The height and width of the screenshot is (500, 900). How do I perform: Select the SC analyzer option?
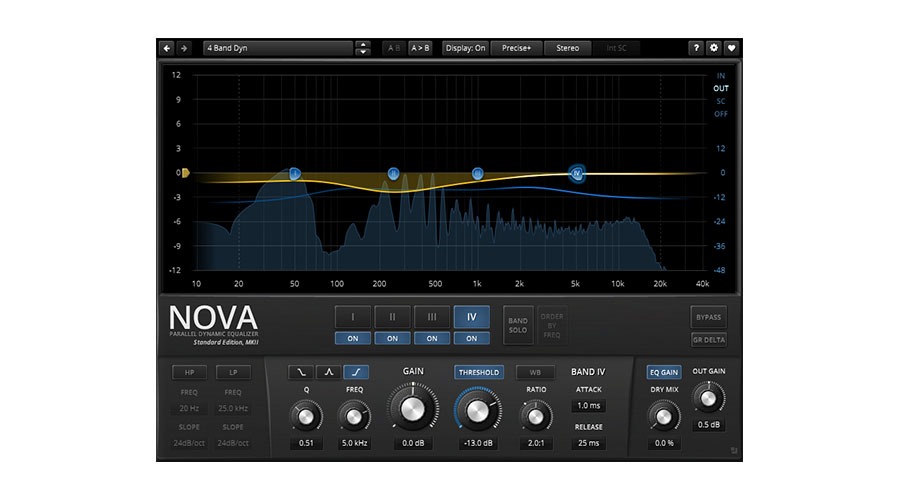click(720, 101)
